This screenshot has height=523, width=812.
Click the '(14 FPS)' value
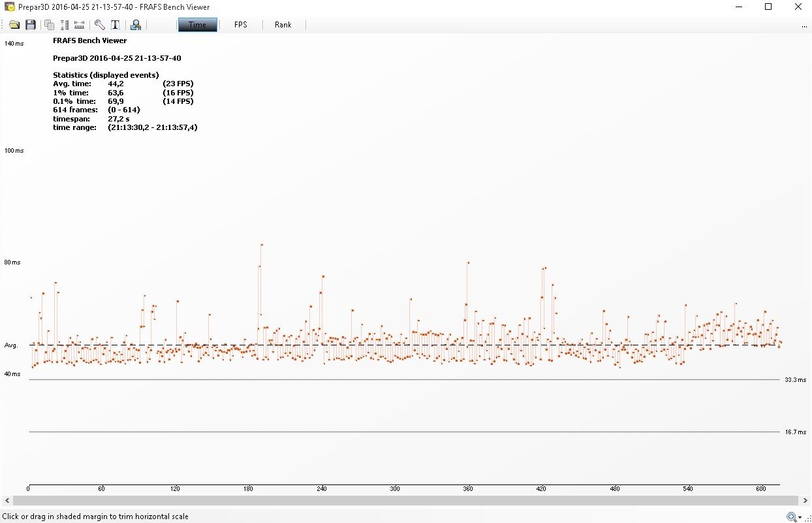[x=178, y=101]
